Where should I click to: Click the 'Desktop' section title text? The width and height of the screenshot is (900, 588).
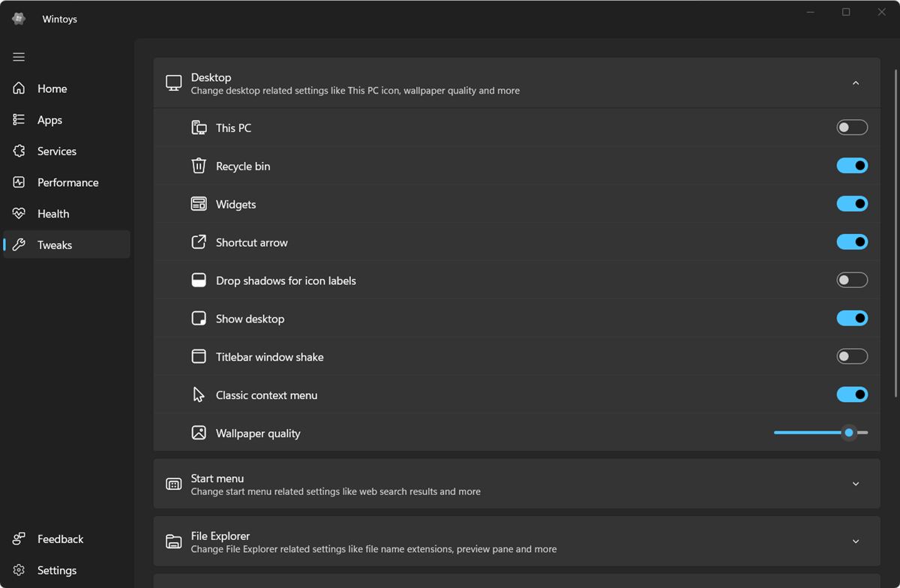pyautogui.click(x=211, y=77)
